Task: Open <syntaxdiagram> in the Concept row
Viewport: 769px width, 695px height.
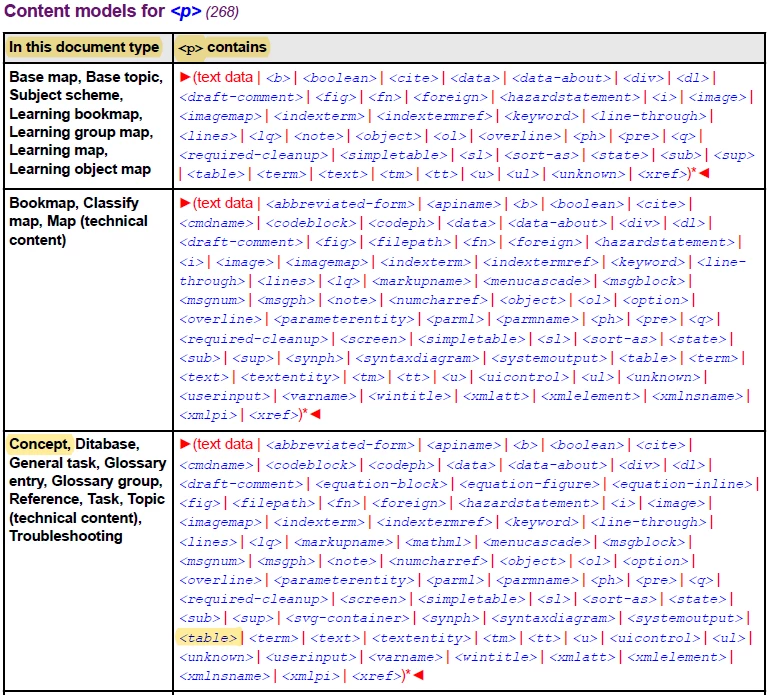Action: point(553,618)
